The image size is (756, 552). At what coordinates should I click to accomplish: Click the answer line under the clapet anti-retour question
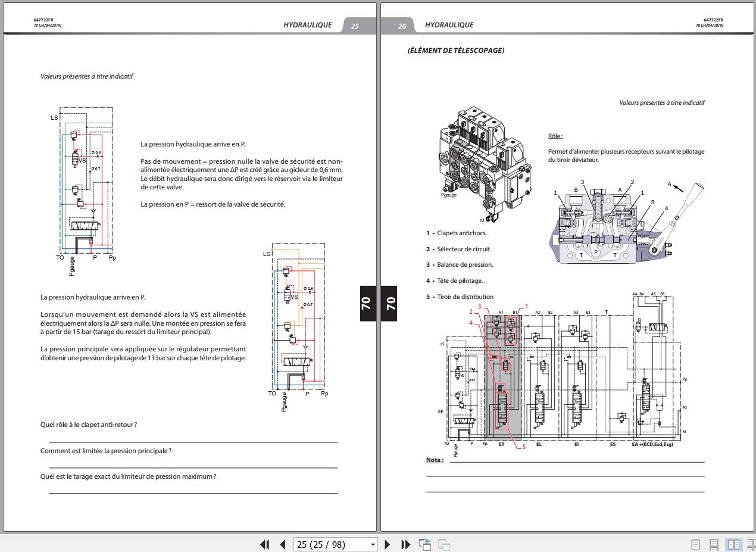point(193,441)
